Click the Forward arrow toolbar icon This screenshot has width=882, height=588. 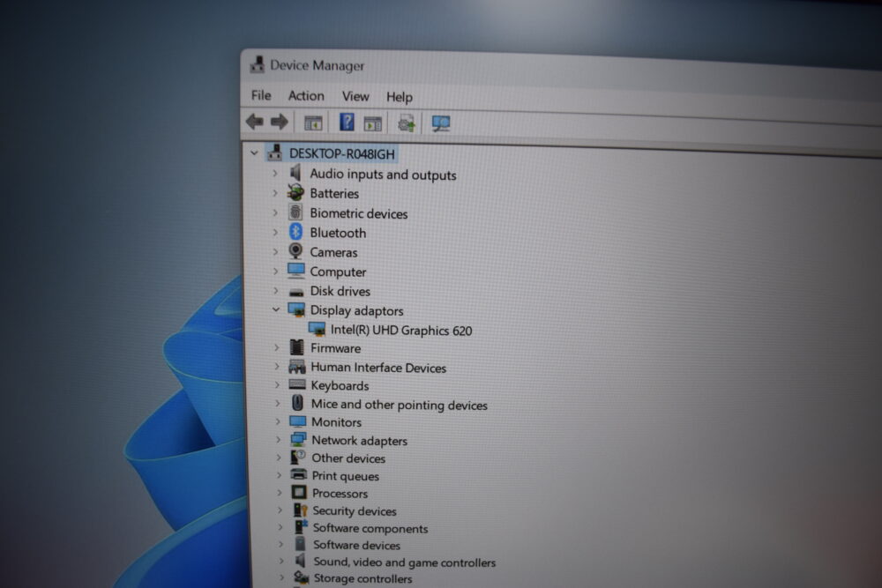click(x=280, y=122)
